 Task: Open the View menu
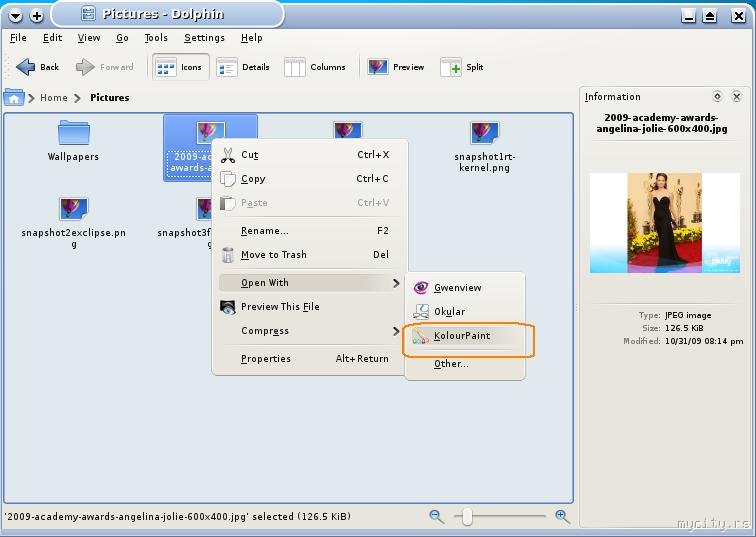(89, 38)
